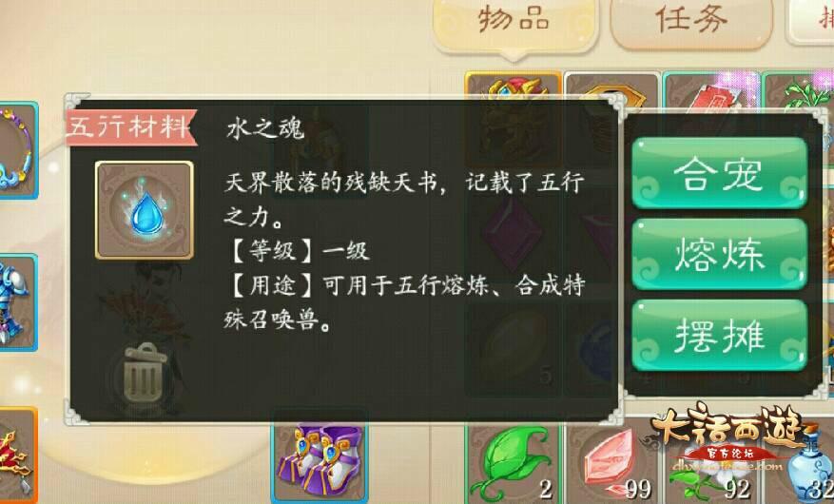
Task: Tap the bracelet accessory equipment slot
Action: pos(18,150)
